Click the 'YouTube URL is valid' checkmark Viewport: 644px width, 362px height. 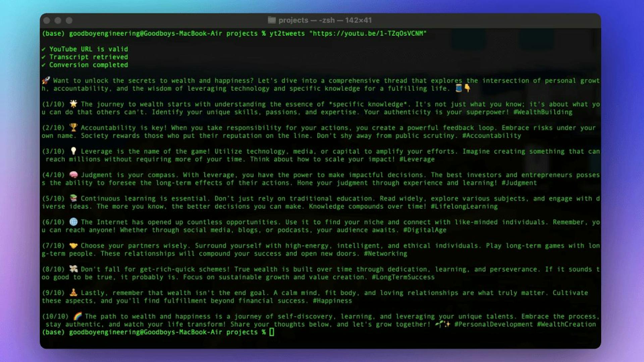pos(44,49)
